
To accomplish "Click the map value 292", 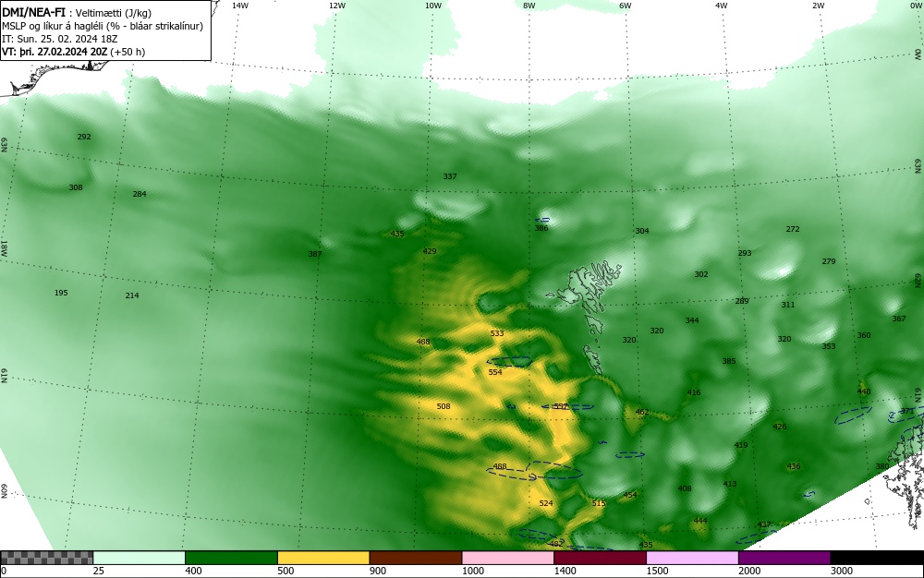I will (84, 137).
